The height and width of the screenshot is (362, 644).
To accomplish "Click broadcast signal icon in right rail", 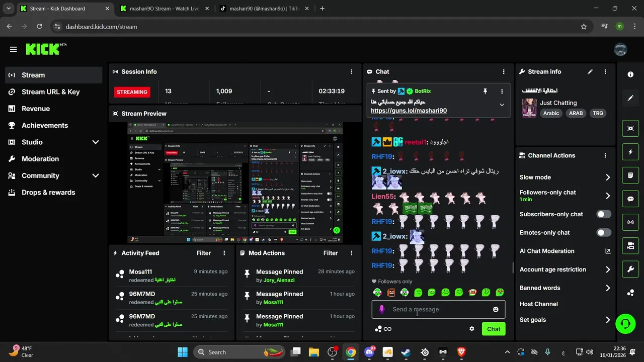I will point(630,222).
